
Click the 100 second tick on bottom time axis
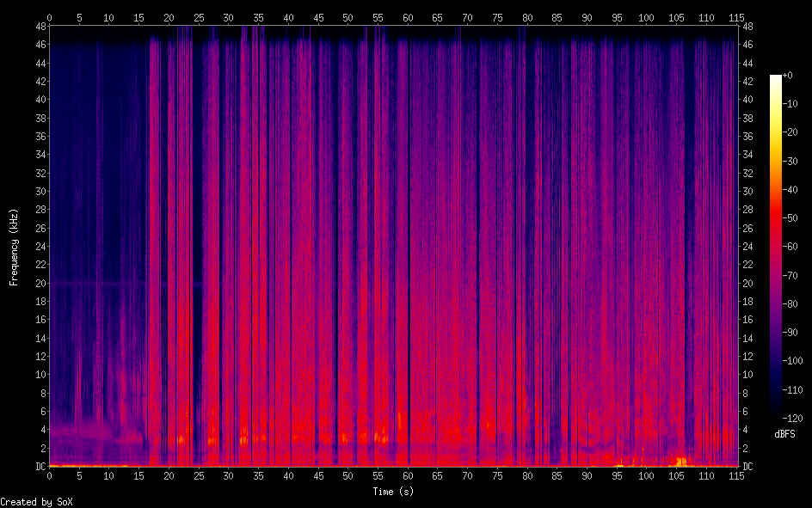pyautogui.click(x=646, y=475)
